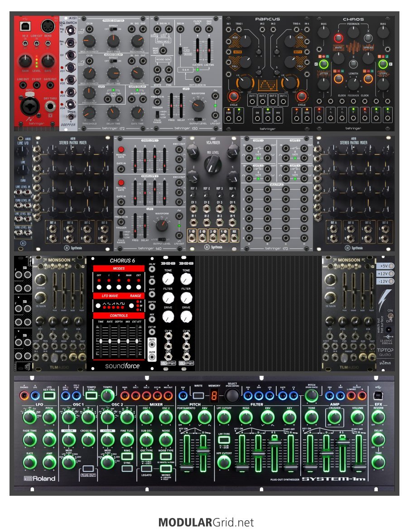The width and height of the screenshot is (413, 532).
Task: Click the System-1m PHONES jack
Action: coord(24,395)
